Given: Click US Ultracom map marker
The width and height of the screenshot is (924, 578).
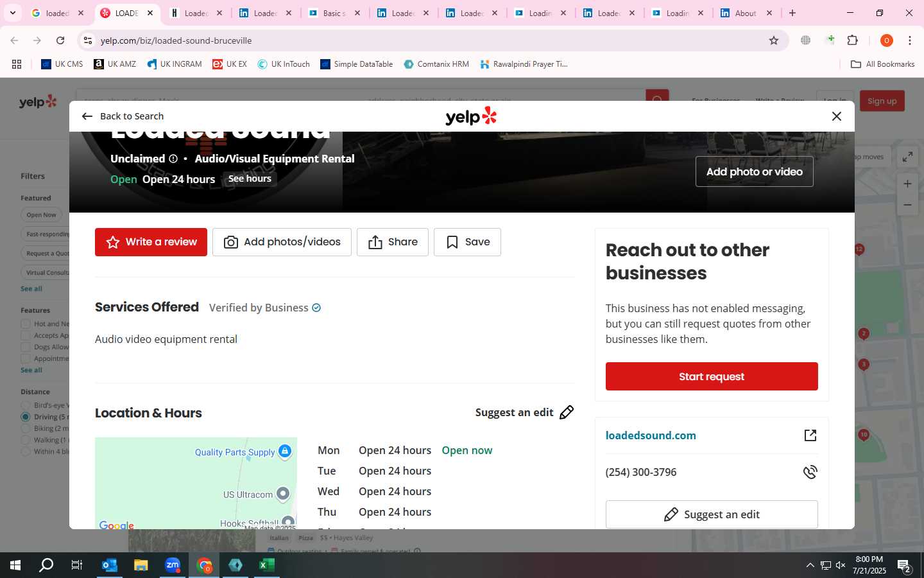Looking at the screenshot, I should point(283,494).
